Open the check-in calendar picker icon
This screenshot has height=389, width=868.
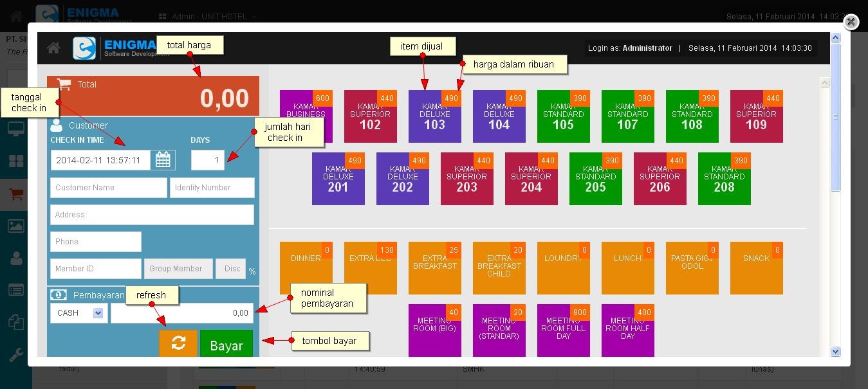pos(163,160)
